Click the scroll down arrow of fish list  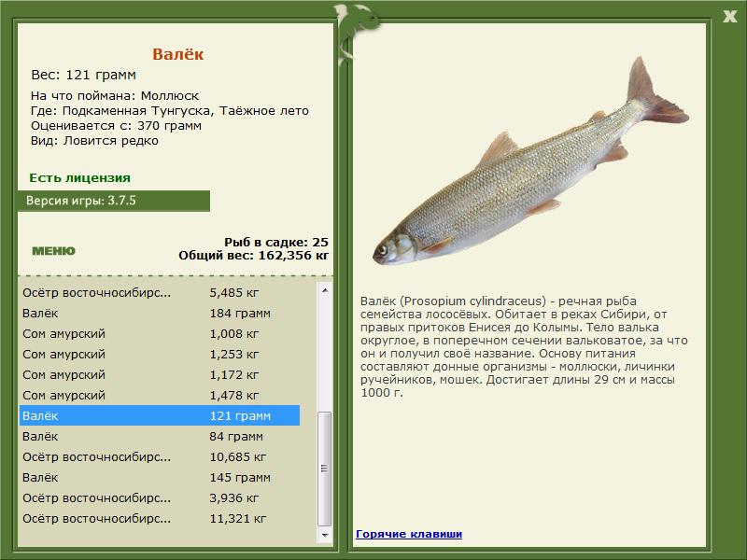325,535
